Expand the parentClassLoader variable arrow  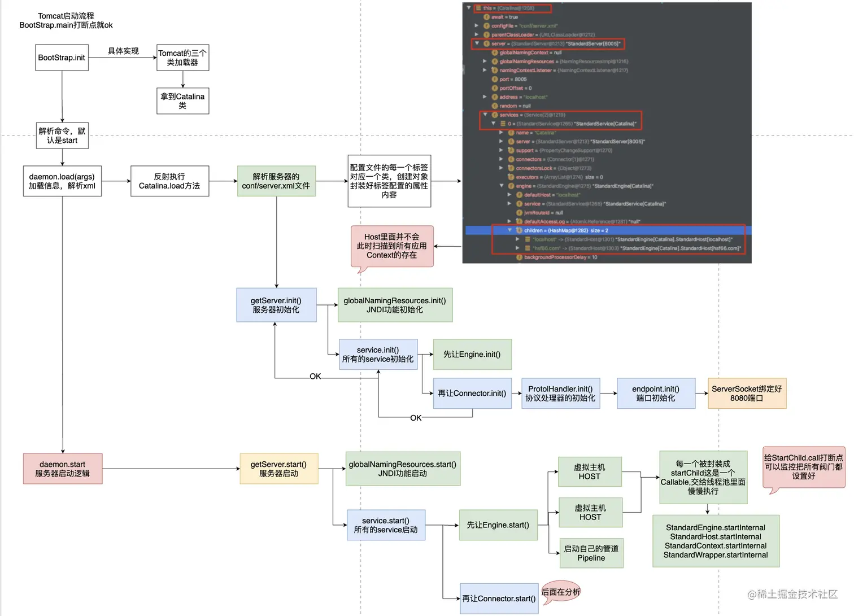tap(477, 34)
